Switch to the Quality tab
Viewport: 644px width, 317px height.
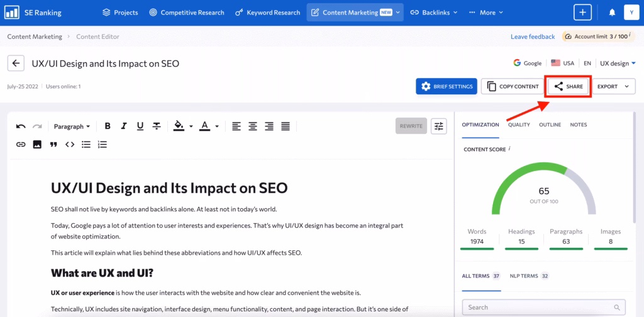click(x=519, y=125)
